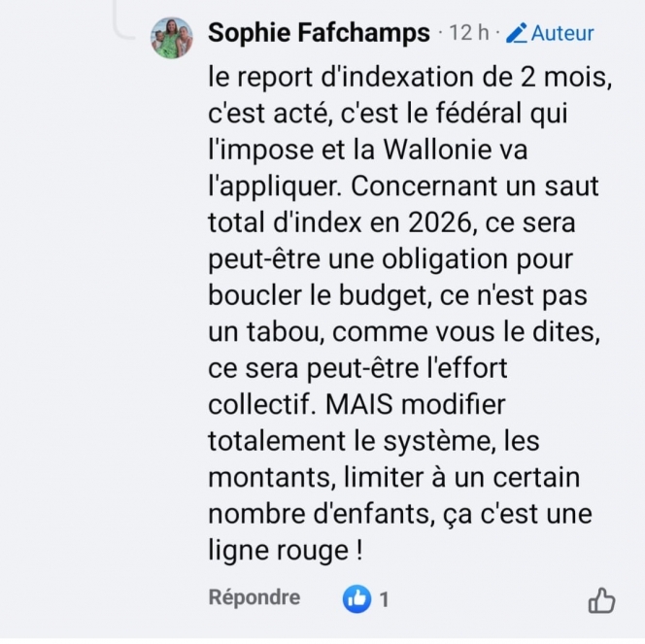Click the Auteur badge label
Screen dimensions: 645x644
pyautogui.click(x=562, y=34)
